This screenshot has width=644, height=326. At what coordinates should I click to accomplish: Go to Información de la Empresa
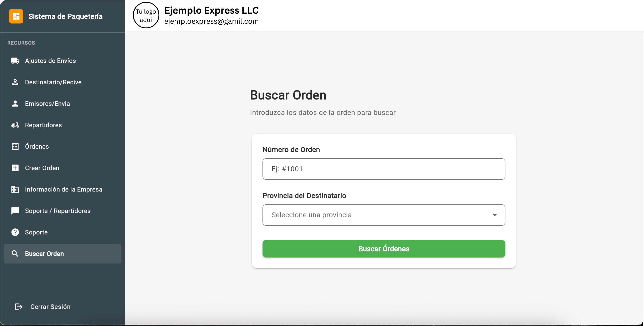point(64,189)
